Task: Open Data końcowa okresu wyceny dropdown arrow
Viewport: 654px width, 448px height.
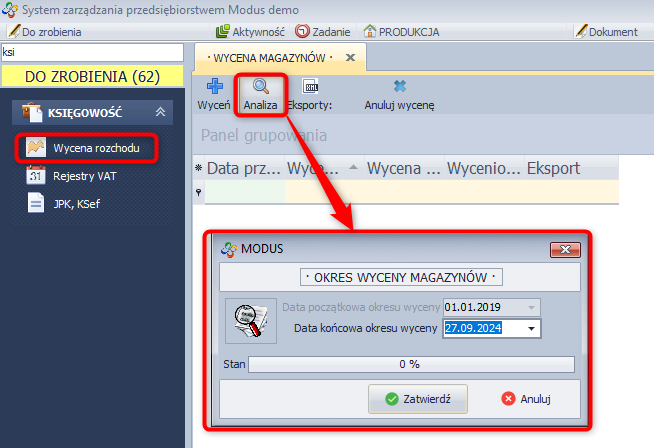Action: pyautogui.click(x=531, y=328)
